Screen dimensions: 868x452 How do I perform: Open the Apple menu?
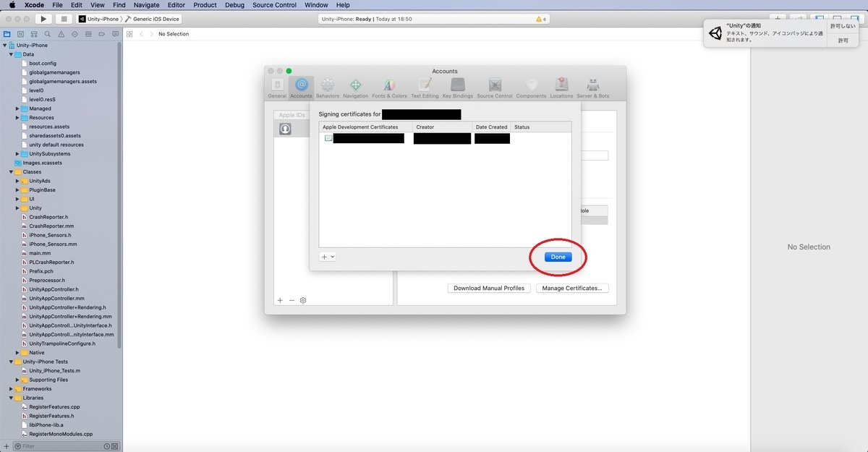pyautogui.click(x=12, y=5)
